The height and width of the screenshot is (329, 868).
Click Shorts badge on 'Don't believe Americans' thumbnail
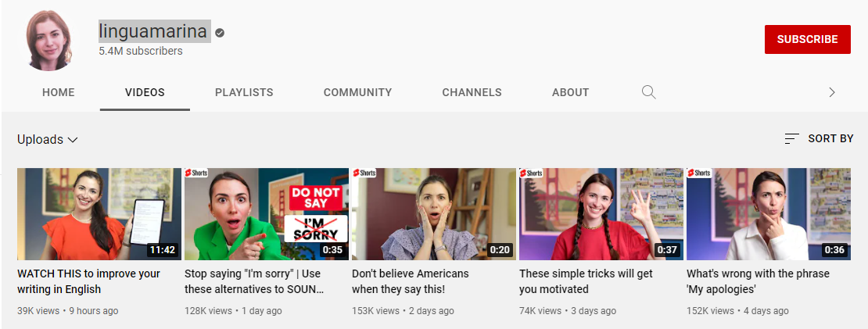(364, 173)
